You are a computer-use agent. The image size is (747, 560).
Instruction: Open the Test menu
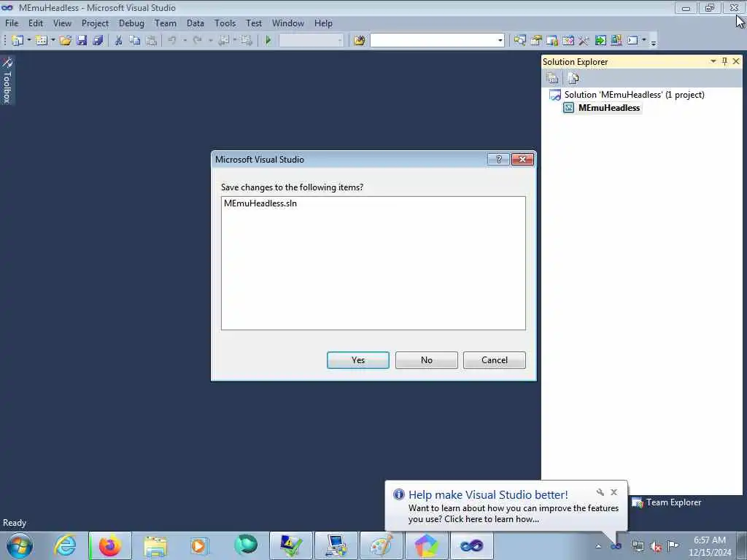253,23
